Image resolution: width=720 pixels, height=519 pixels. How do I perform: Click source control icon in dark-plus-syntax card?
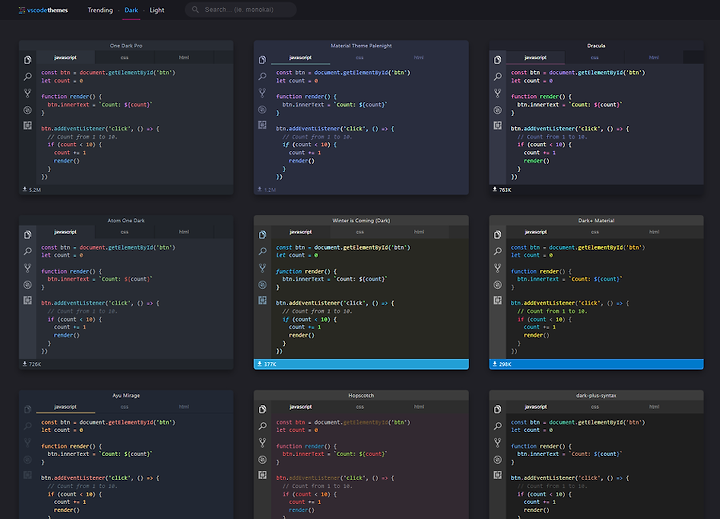coord(498,443)
